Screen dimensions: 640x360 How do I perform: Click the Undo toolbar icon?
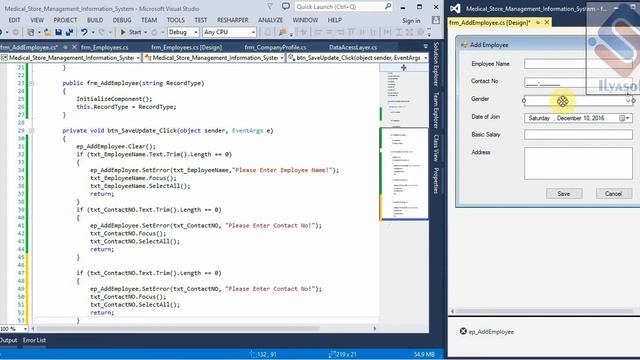pos(84,32)
